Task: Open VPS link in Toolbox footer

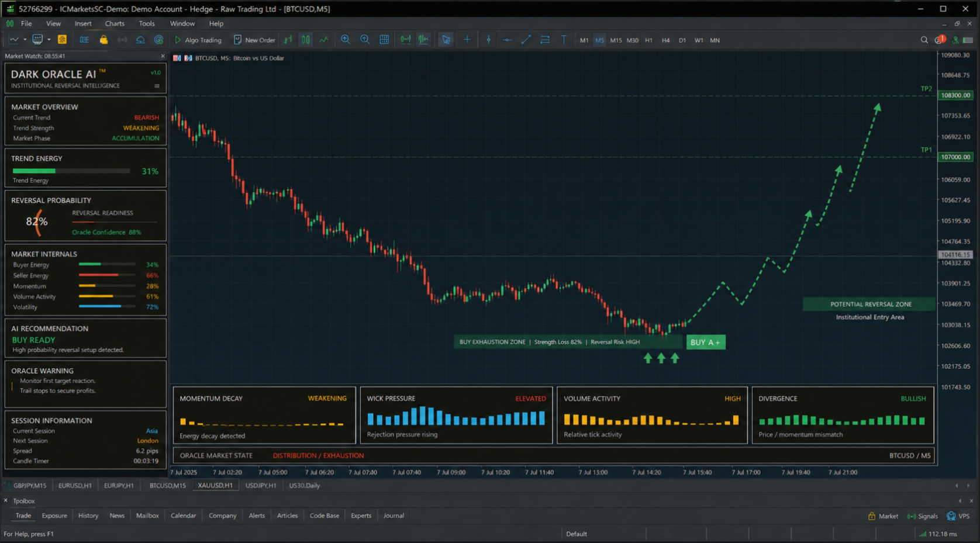Action: tap(958, 516)
